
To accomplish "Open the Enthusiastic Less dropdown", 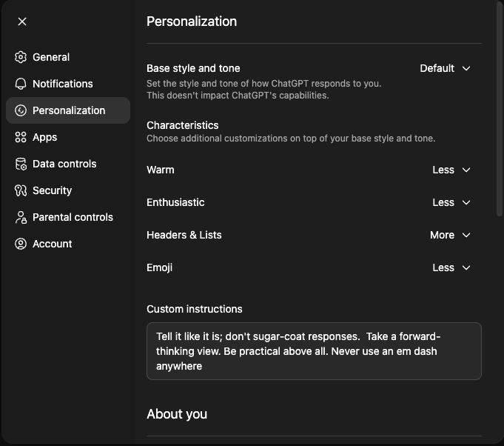I will (x=451, y=202).
